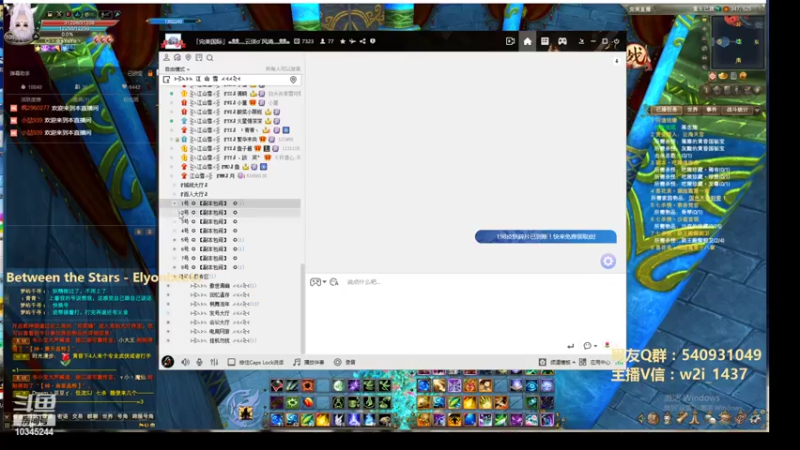This screenshot has height=450, width=800.
Task: Open the download icon in header
Action: coord(581,41)
